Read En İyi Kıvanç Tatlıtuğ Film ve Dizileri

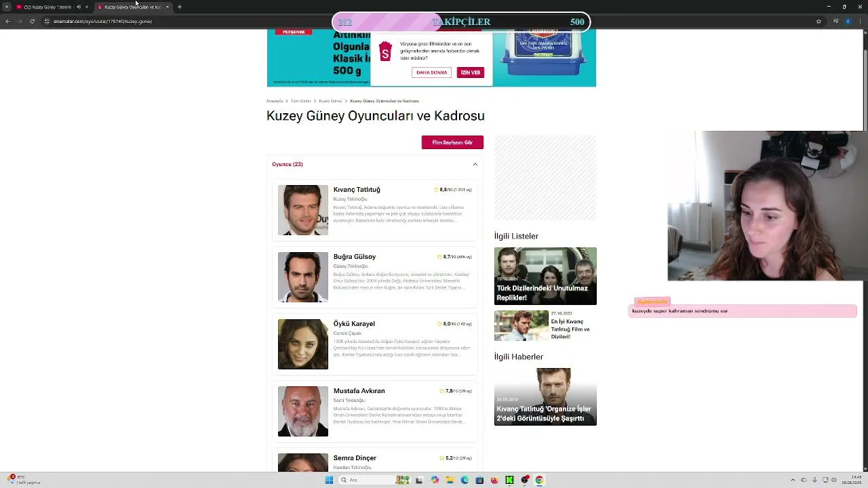pos(570,329)
